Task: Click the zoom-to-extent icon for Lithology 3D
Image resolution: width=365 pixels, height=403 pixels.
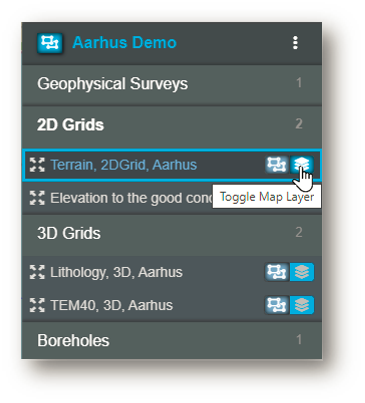Action: point(37,272)
